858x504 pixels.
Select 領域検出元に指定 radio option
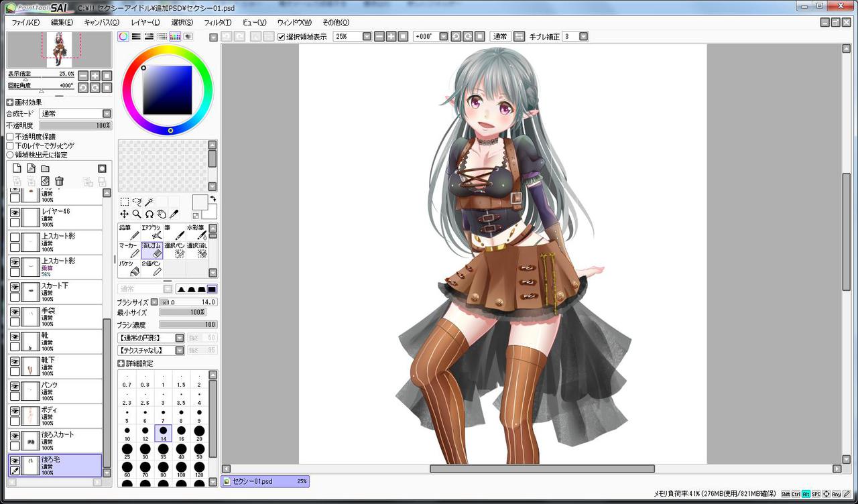[10, 155]
